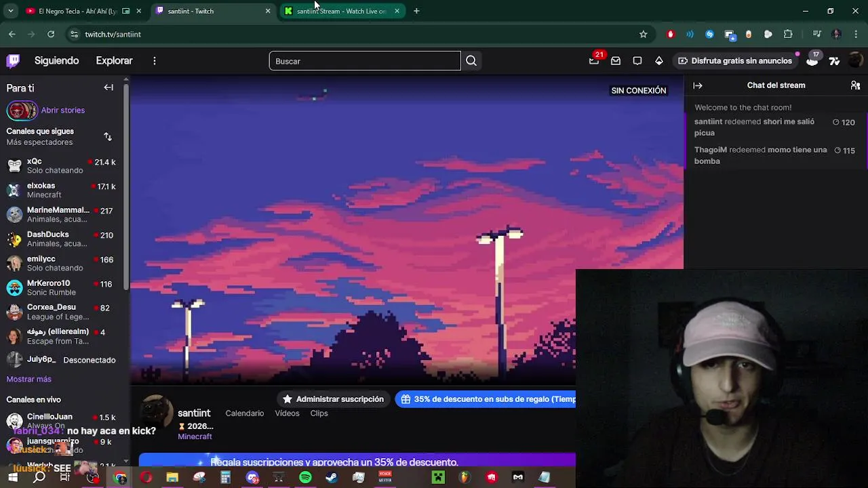Open the santiint channel name link
This screenshot has width=868, height=488.
(x=194, y=413)
